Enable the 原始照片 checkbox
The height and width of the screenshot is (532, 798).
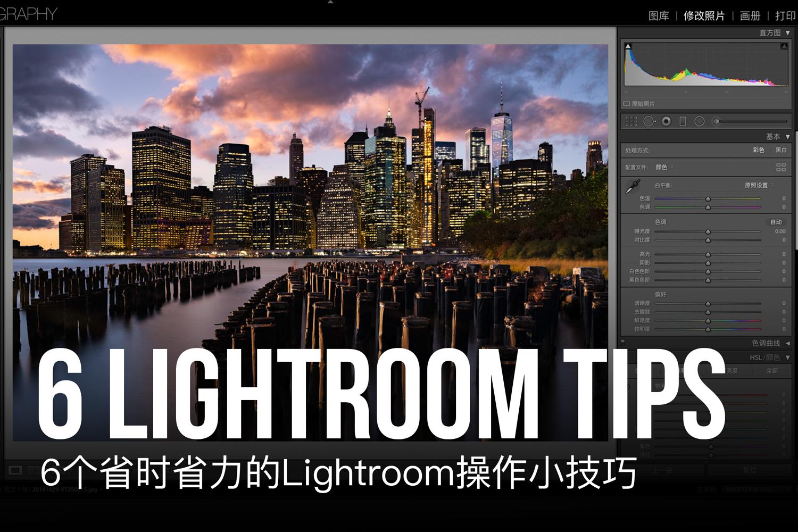[x=627, y=104]
